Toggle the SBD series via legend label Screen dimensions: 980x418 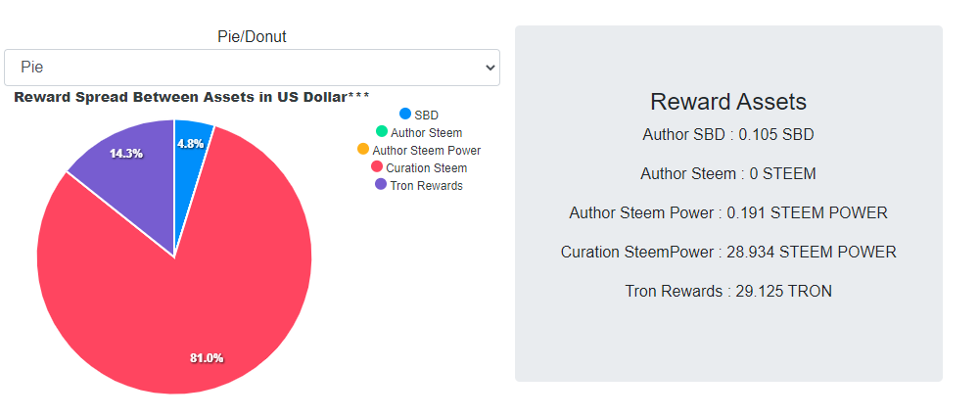tap(426, 115)
